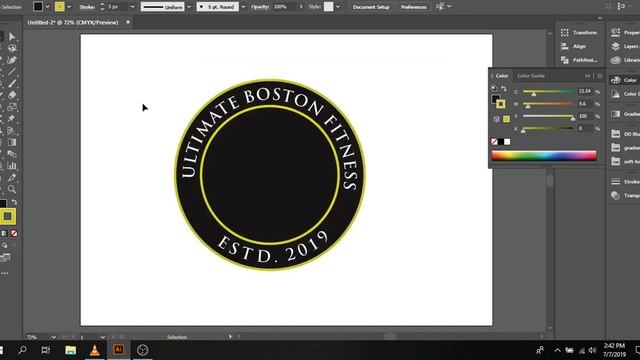
Task: Open the Gradient panel in dock
Action: point(624,114)
